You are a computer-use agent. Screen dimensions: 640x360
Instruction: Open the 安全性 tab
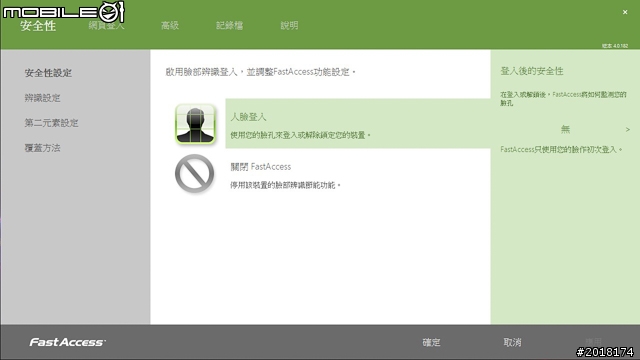click(38, 26)
